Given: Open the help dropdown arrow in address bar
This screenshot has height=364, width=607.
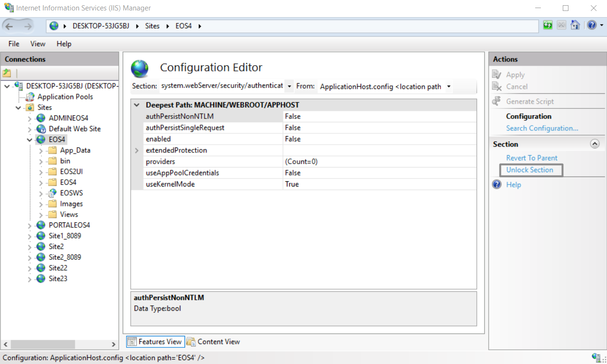Looking at the screenshot, I should point(601,25).
